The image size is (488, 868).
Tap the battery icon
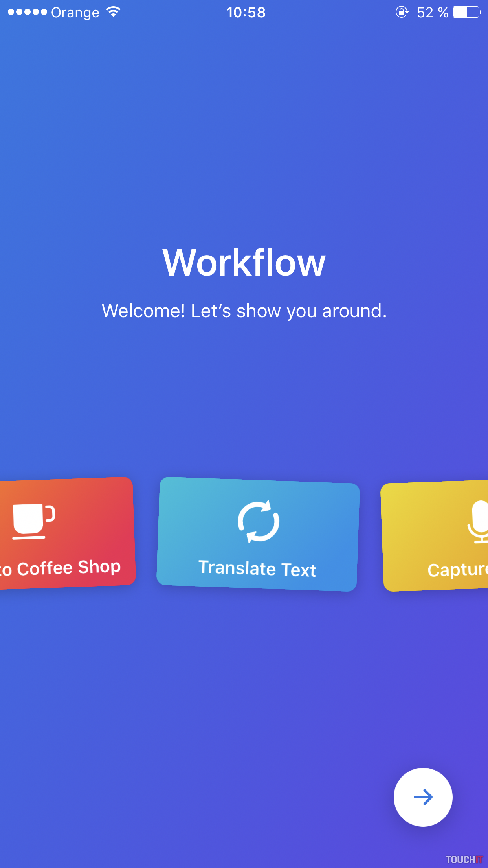coord(466,12)
